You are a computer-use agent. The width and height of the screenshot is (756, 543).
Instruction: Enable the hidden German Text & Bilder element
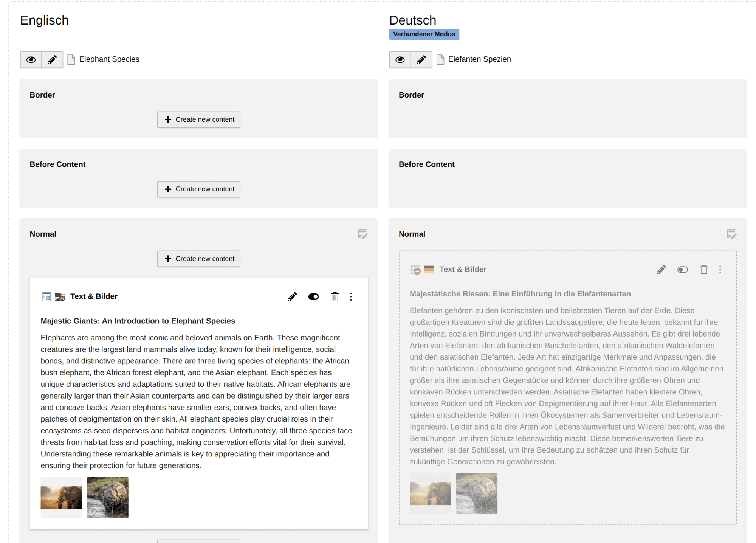pos(683,270)
